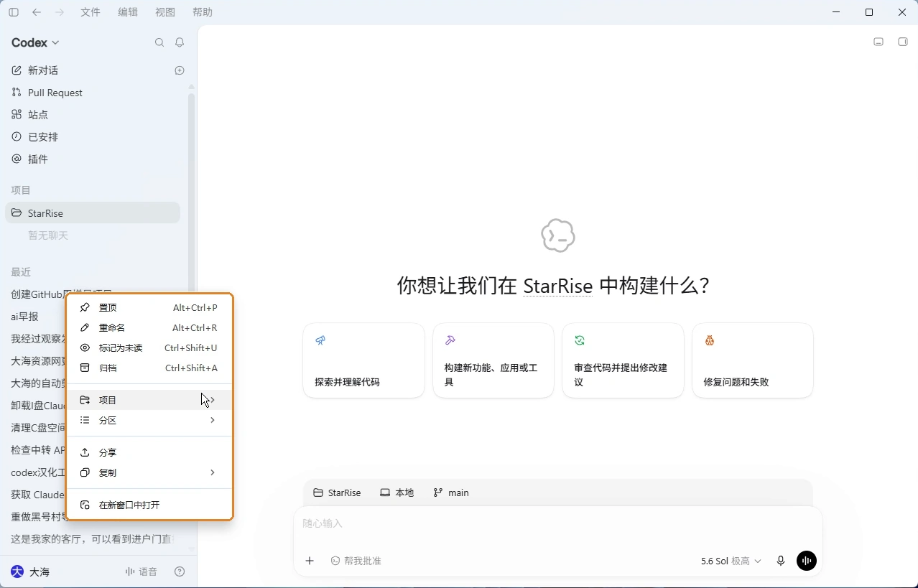
Task: Choose 归档 in the context menu
Action: click(149, 368)
